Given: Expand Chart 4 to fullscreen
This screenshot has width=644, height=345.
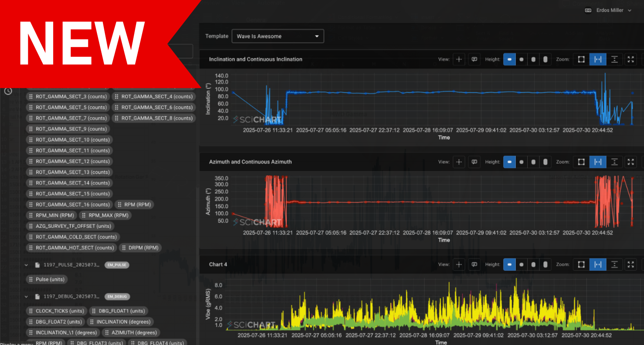Looking at the screenshot, I should click(x=631, y=264).
